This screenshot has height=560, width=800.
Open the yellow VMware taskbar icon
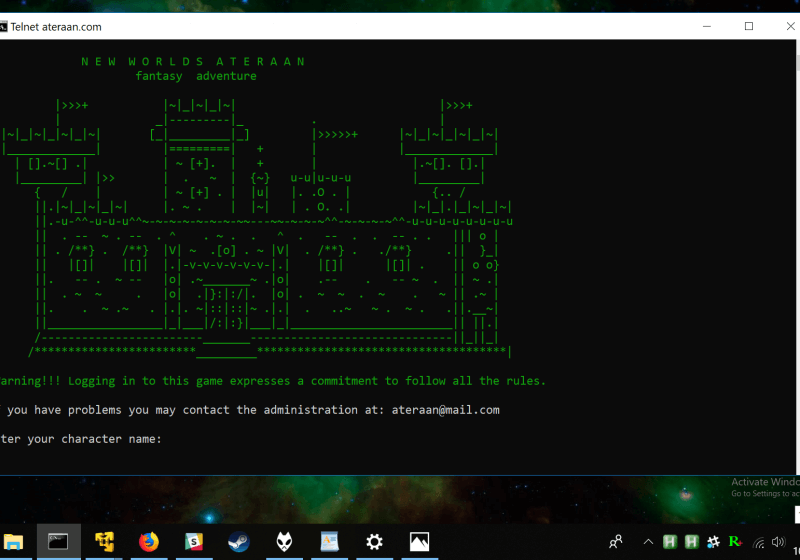[105, 542]
